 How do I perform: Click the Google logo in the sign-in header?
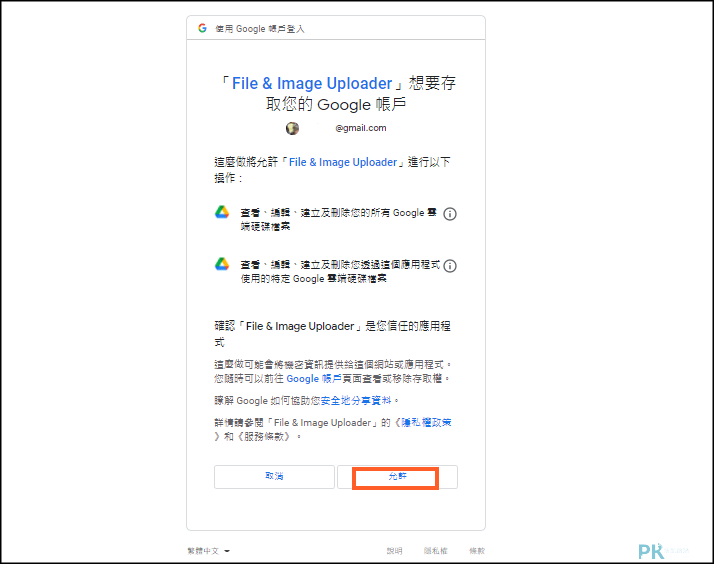(x=202, y=28)
